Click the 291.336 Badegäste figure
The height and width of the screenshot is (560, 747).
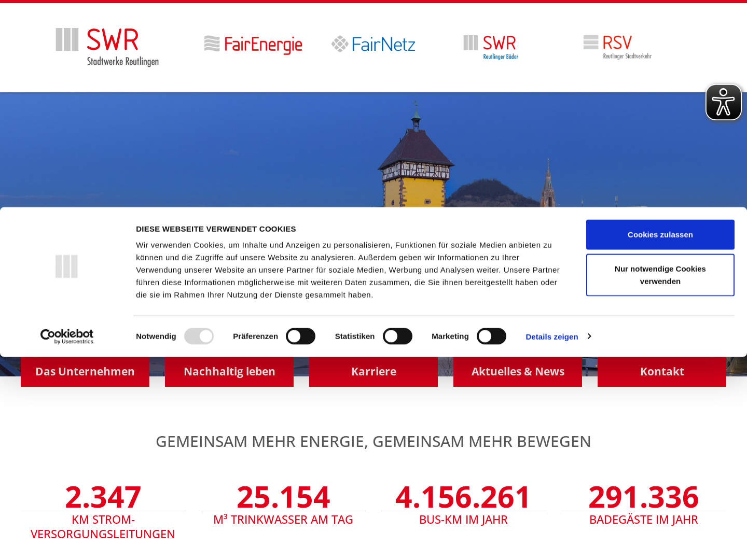pos(644,497)
